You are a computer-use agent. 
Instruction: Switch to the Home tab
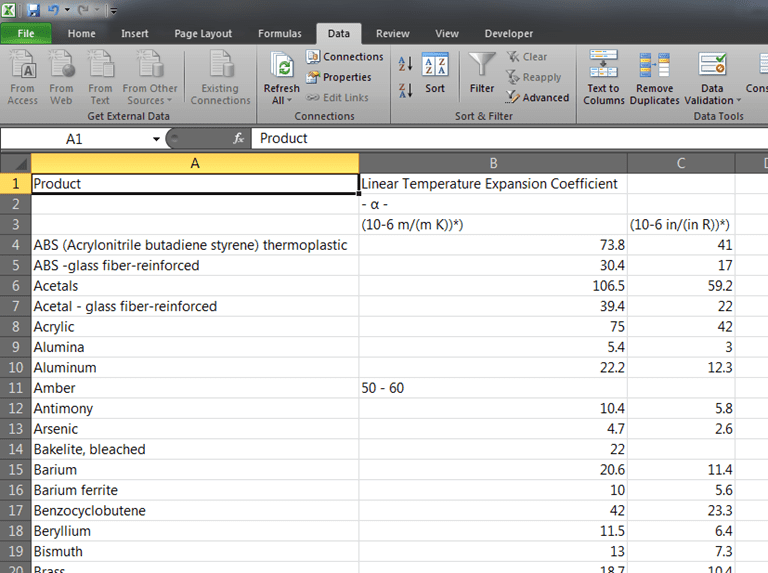[81, 33]
